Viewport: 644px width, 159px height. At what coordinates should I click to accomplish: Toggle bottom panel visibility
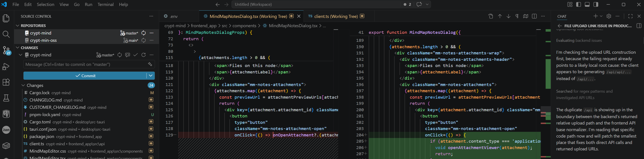coord(587,4)
